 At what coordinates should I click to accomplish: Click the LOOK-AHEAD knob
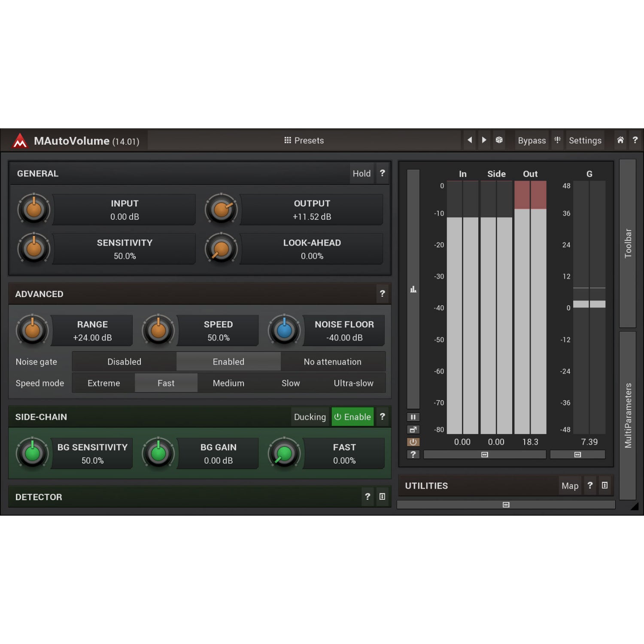tap(221, 249)
